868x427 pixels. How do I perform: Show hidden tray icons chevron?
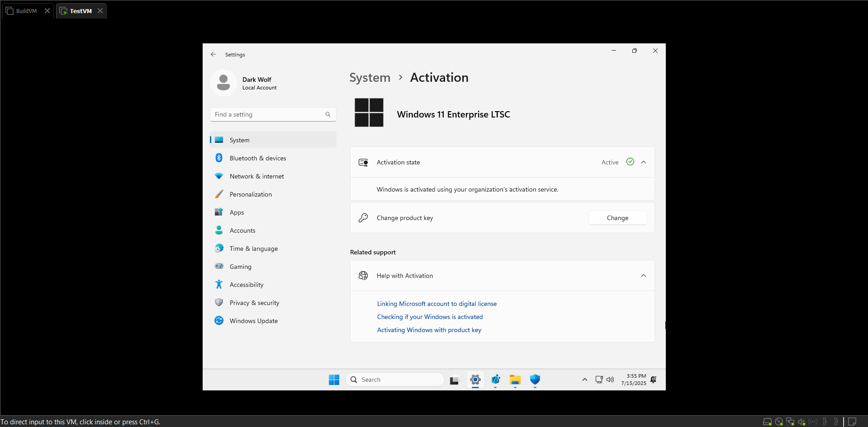(585, 380)
